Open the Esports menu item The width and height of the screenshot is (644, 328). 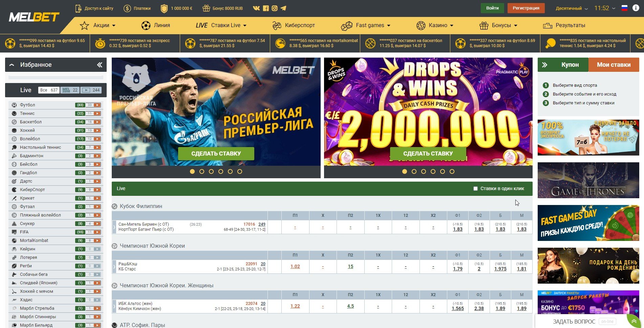tap(294, 25)
